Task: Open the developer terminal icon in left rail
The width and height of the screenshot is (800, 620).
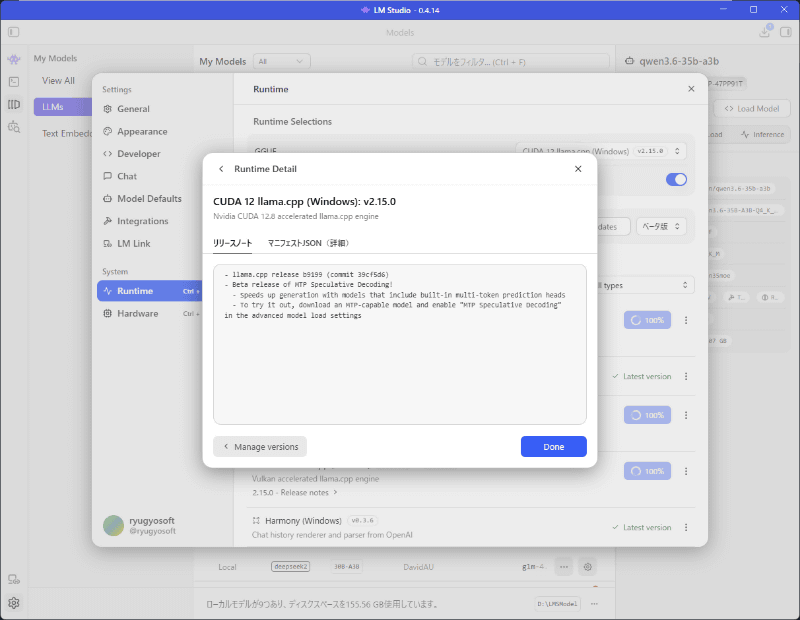Action: [x=14, y=82]
